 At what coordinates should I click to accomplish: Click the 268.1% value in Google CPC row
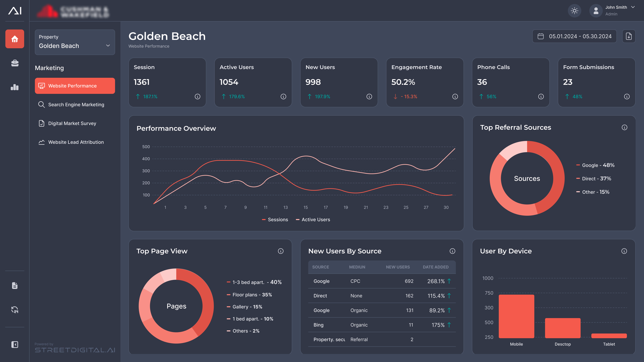click(x=436, y=281)
